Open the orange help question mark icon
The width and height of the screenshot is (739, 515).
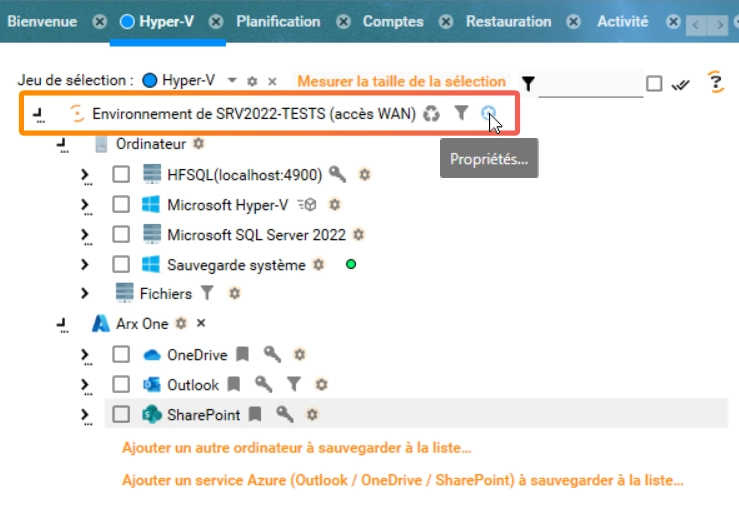714,83
